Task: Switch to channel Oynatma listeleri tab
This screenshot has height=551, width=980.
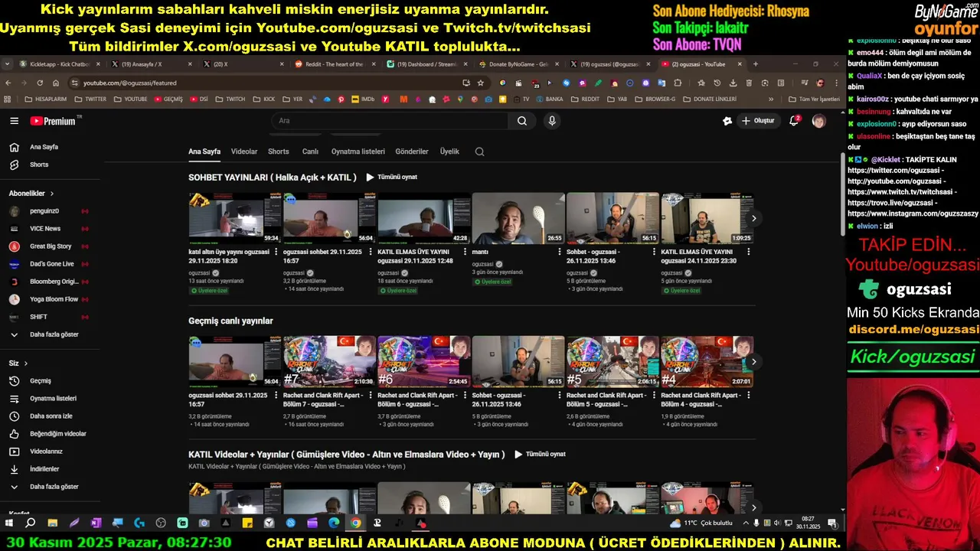Action: (x=358, y=152)
